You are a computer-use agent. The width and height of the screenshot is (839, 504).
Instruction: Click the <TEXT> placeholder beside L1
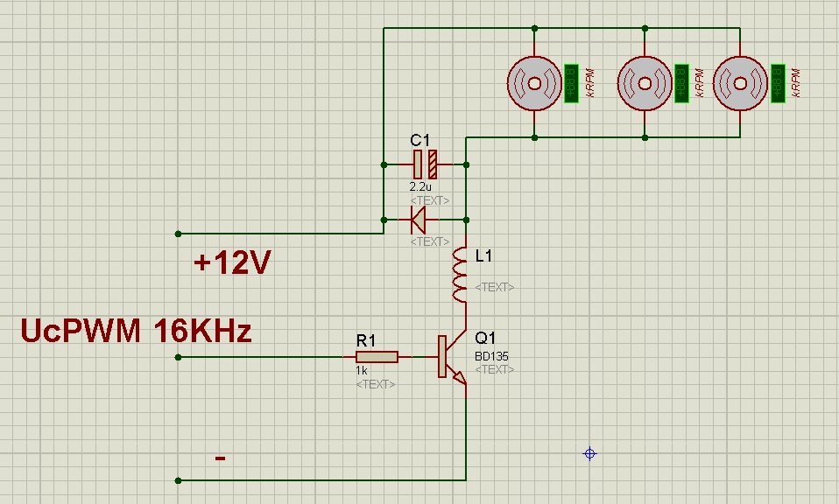pyautogui.click(x=495, y=287)
